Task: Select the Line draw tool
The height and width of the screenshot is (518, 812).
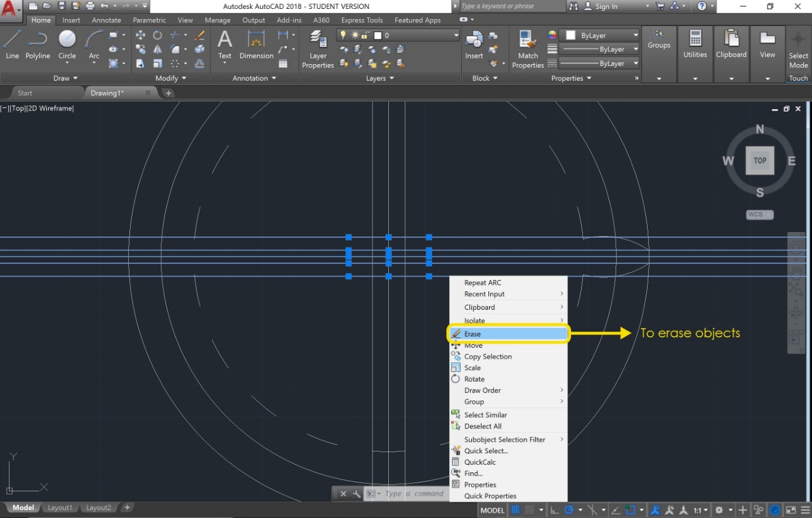Action: click(x=12, y=44)
